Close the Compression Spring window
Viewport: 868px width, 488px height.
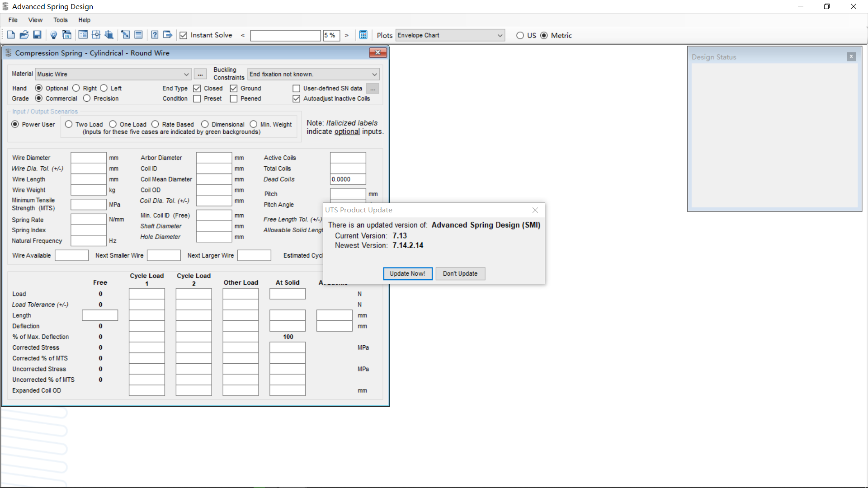(x=377, y=53)
